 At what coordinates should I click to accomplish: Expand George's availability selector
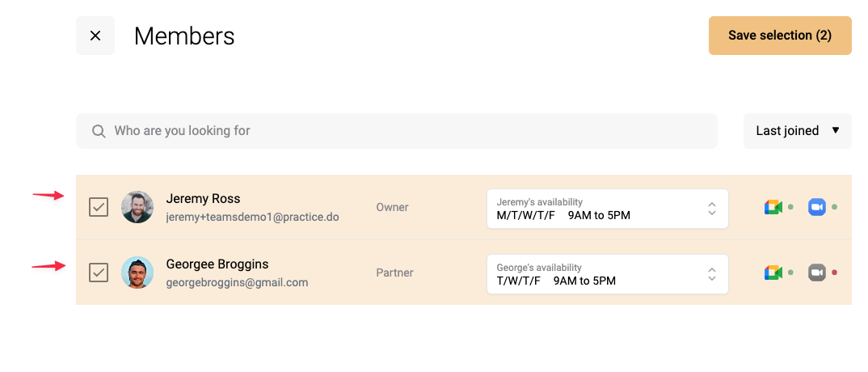pos(607,274)
